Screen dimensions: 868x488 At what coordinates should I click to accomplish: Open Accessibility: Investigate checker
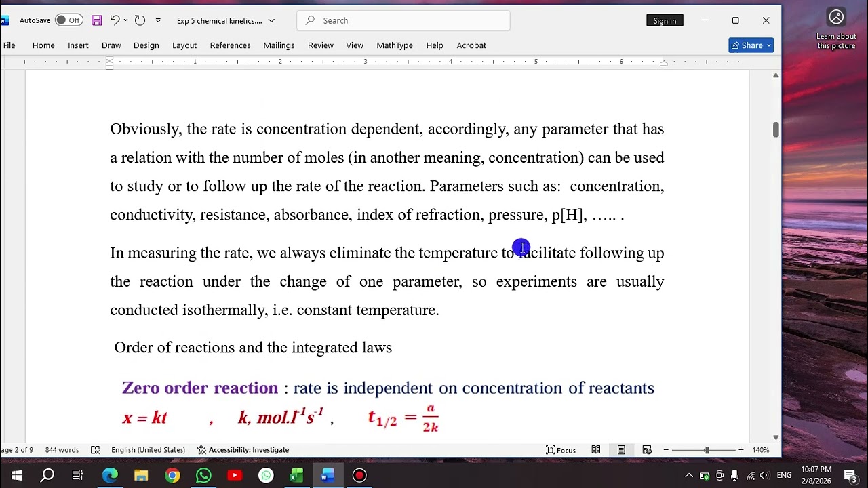point(243,450)
